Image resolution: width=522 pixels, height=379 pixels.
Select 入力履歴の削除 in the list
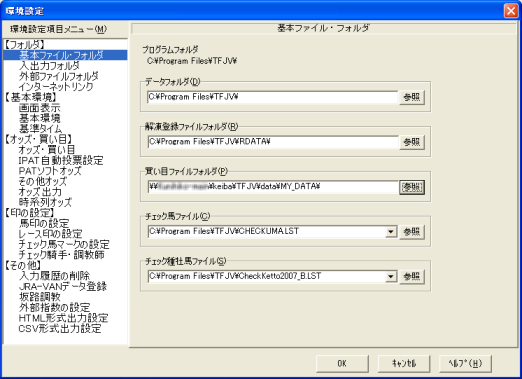pyautogui.click(x=54, y=276)
